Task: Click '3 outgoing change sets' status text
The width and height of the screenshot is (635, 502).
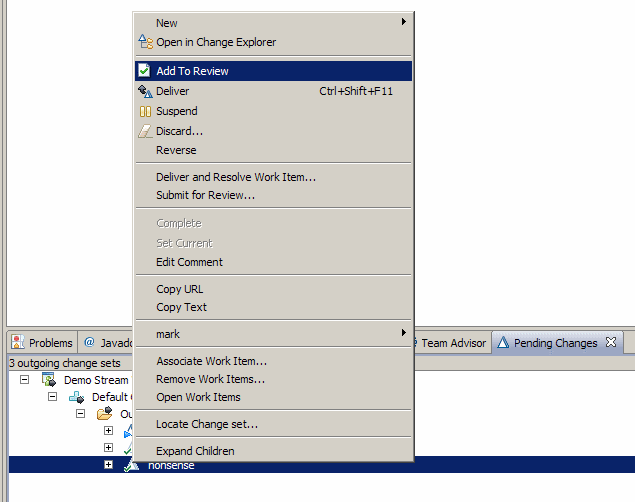Action: pos(65,363)
